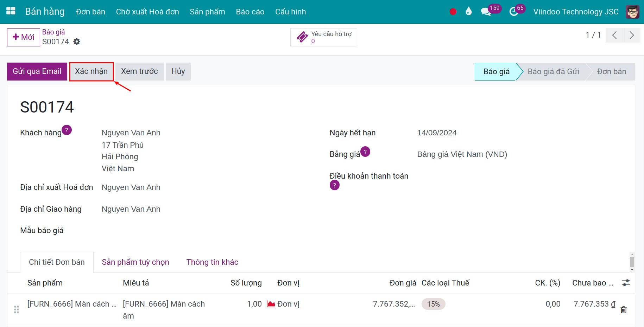Open the help tooltip next to Khách hàng

click(x=67, y=130)
